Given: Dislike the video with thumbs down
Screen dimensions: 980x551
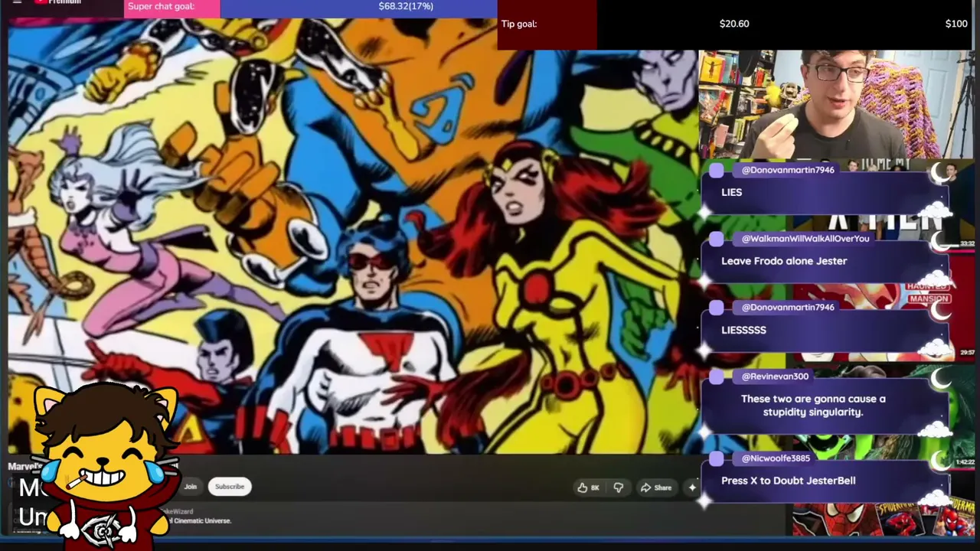Looking at the screenshot, I should [x=619, y=487].
